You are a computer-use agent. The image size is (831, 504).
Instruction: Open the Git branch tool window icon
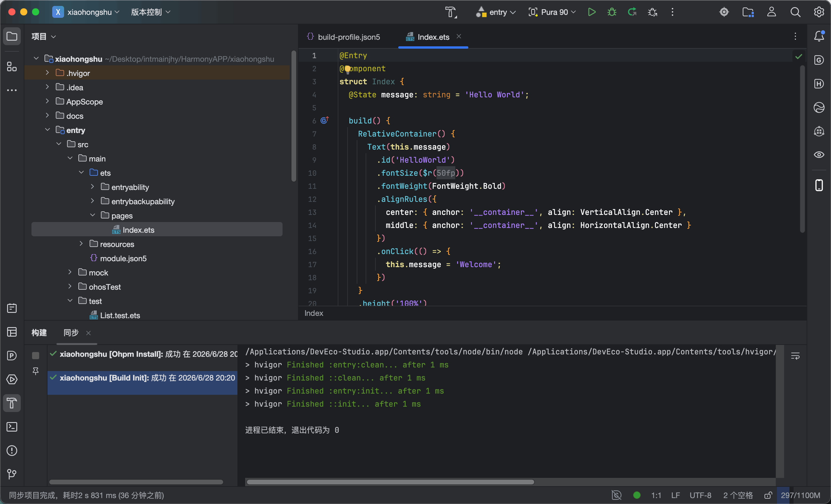pyautogui.click(x=12, y=474)
